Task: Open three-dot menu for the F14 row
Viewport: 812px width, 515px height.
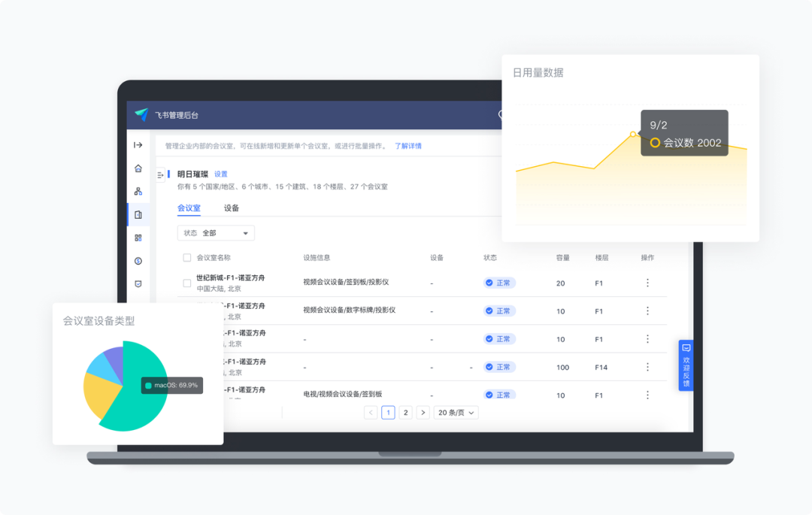Action: tap(647, 366)
